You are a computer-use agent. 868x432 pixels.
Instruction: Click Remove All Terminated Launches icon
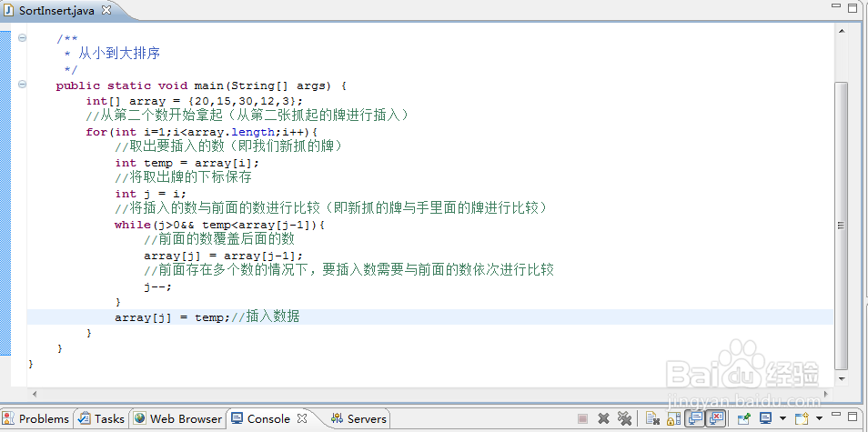point(624,418)
